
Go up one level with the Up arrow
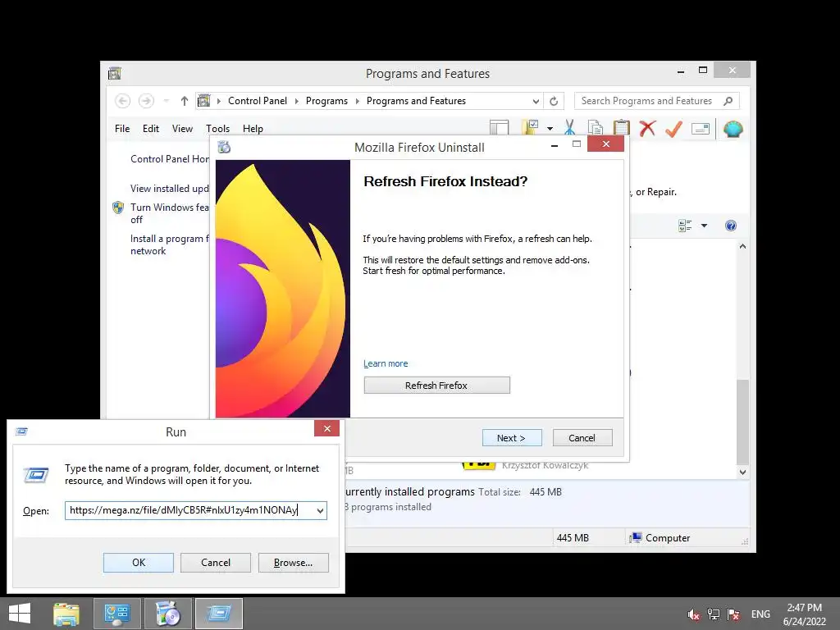click(185, 101)
